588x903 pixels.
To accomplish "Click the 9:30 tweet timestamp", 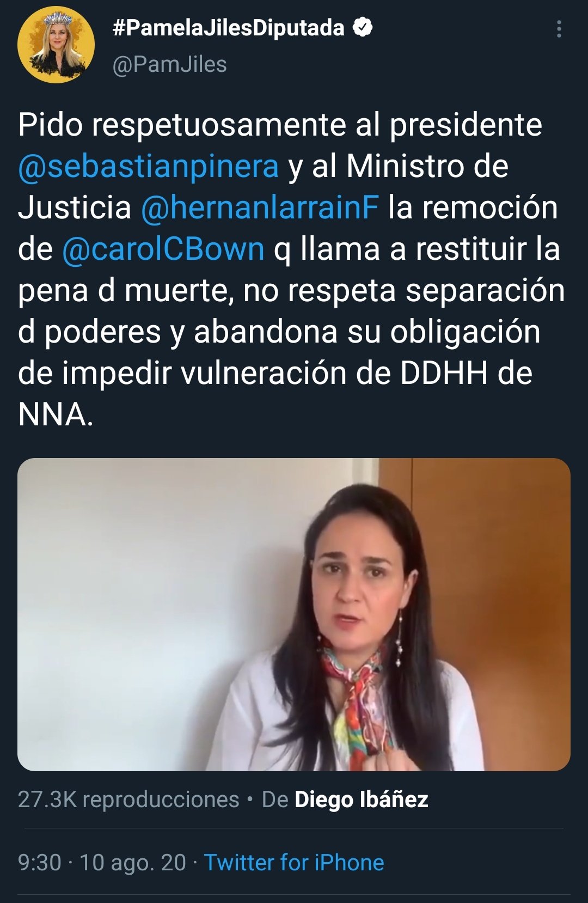I will 40,863.
